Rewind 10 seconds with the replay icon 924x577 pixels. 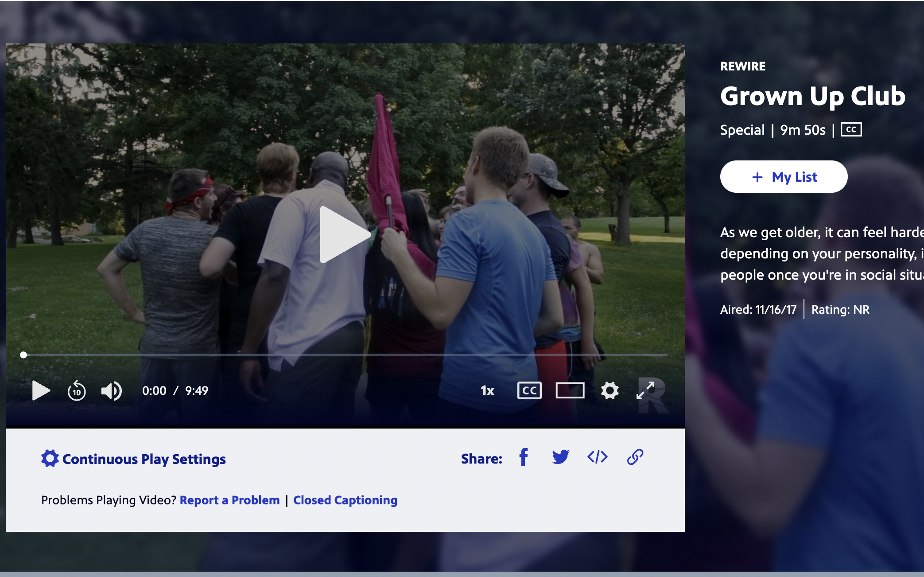pos(77,391)
